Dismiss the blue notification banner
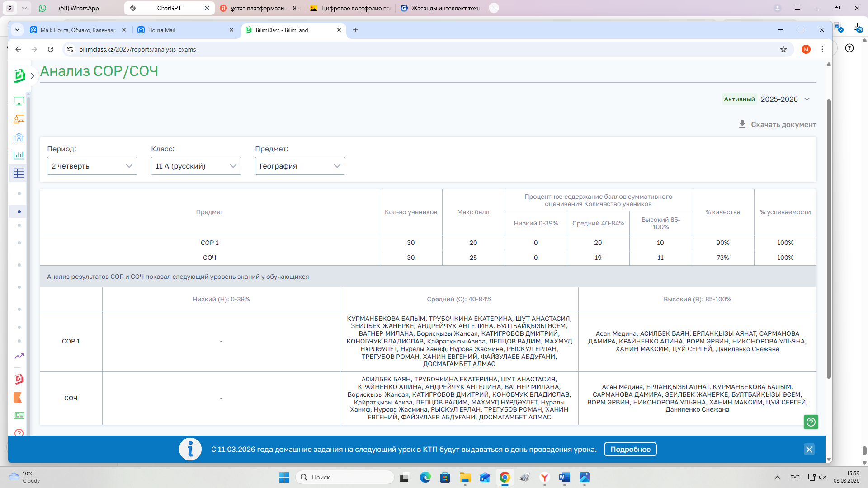868x488 pixels. tap(809, 449)
